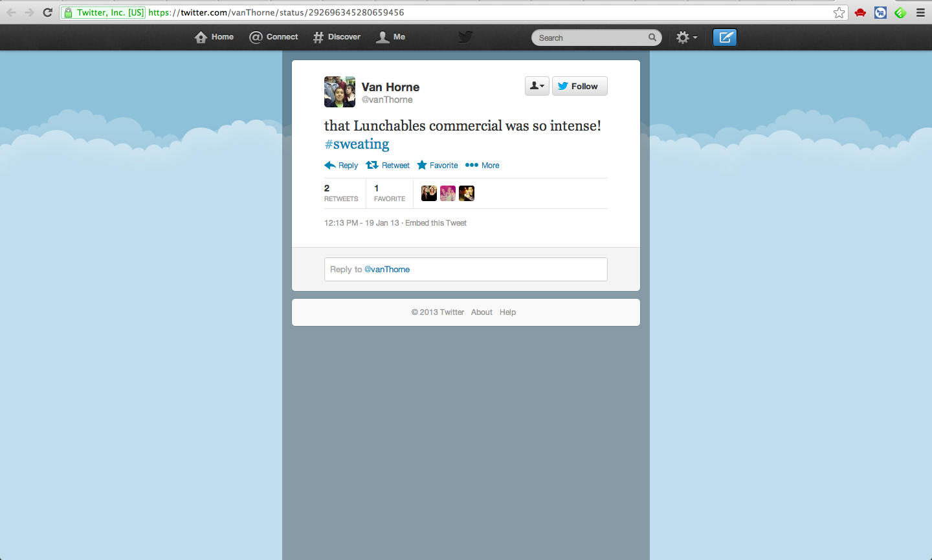Screen dimensions: 932x560
Task: View the 1 Favorite list
Action: [x=390, y=193]
